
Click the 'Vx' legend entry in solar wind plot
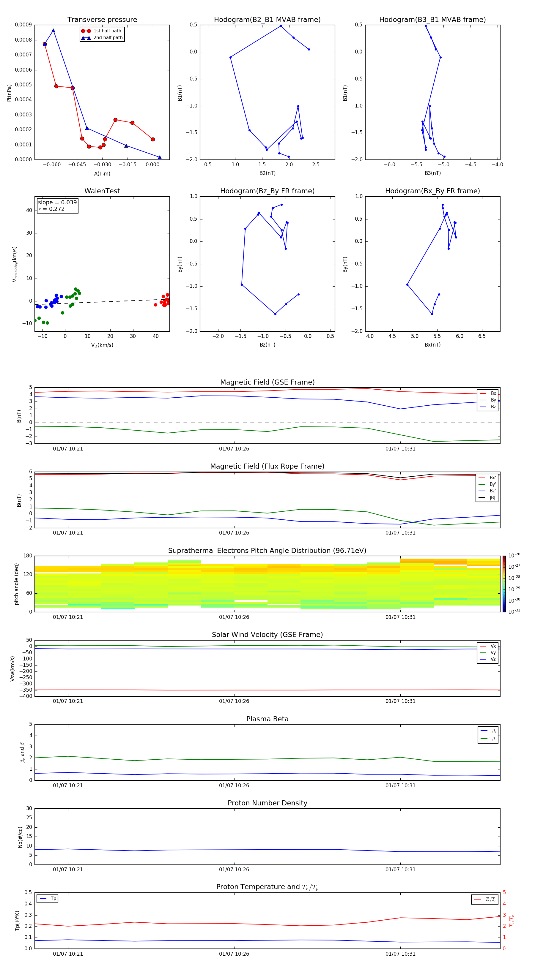(x=488, y=646)
